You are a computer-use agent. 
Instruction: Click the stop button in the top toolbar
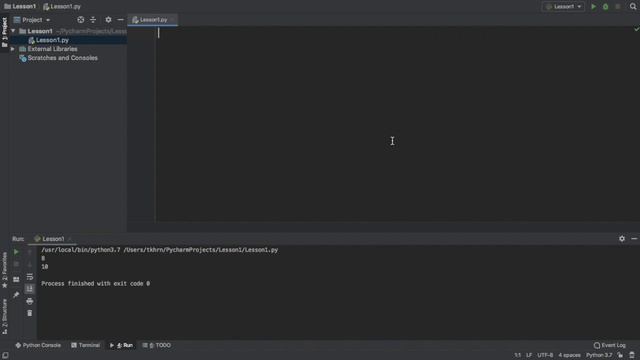618,7
